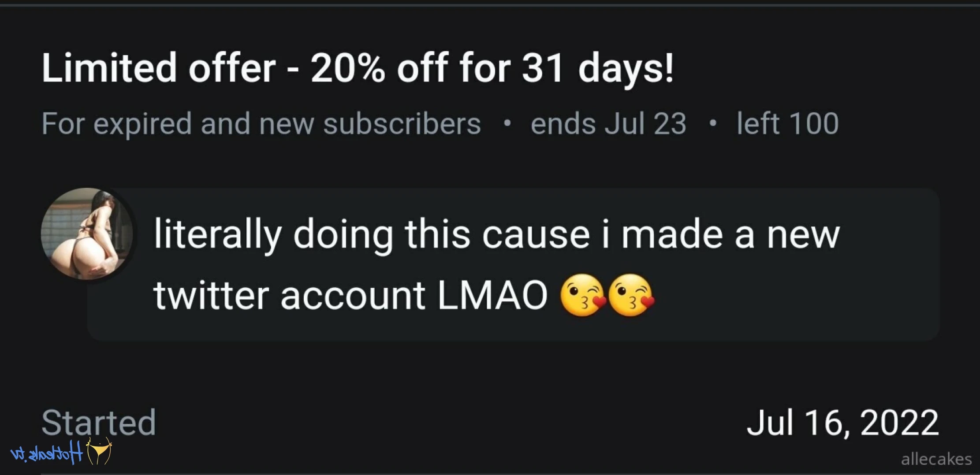The height and width of the screenshot is (475, 980).
Task: Click the word LMAO in the message
Action: (x=492, y=296)
